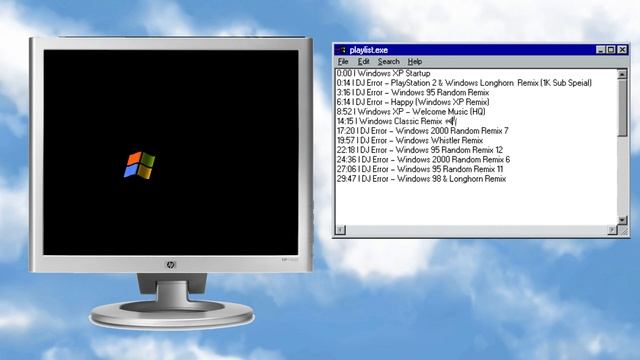Viewport: 640px width, 360px height.
Task: Click the vertical scrollbar thumb
Action: (x=622, y=108)
